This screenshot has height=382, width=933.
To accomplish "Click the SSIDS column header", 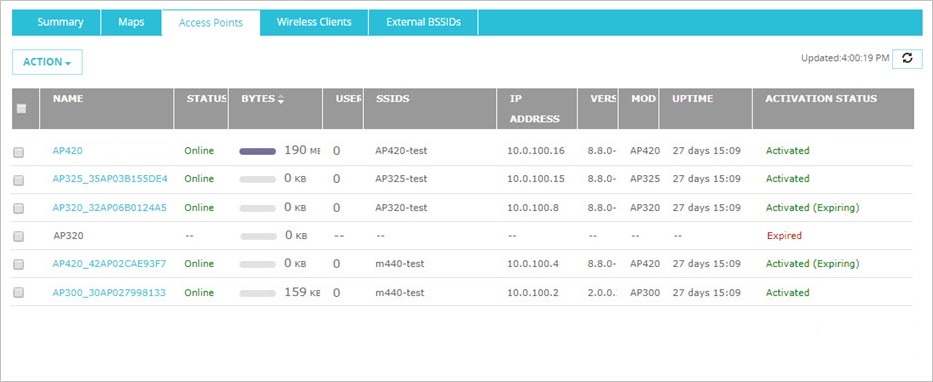I will point(392,99).
